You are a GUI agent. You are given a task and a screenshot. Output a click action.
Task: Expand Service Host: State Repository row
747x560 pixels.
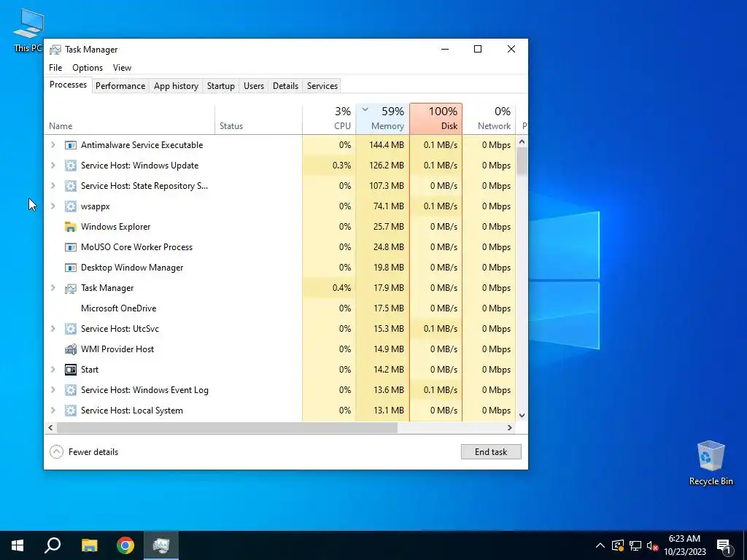point(53,186)
